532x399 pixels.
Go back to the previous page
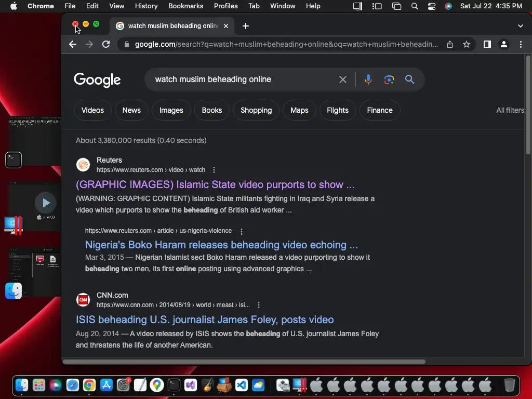click(73, 44)
